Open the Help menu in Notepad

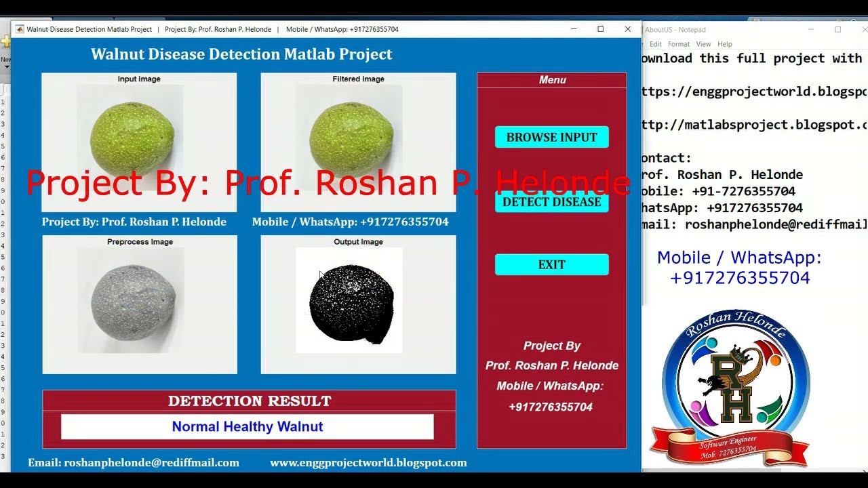pyautogui.click(x=725, y=44)
